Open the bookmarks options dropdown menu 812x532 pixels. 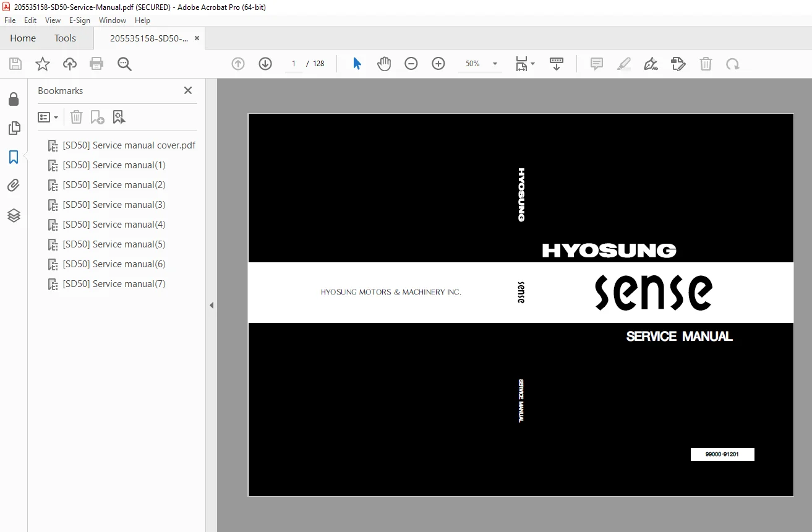[48, 117]
